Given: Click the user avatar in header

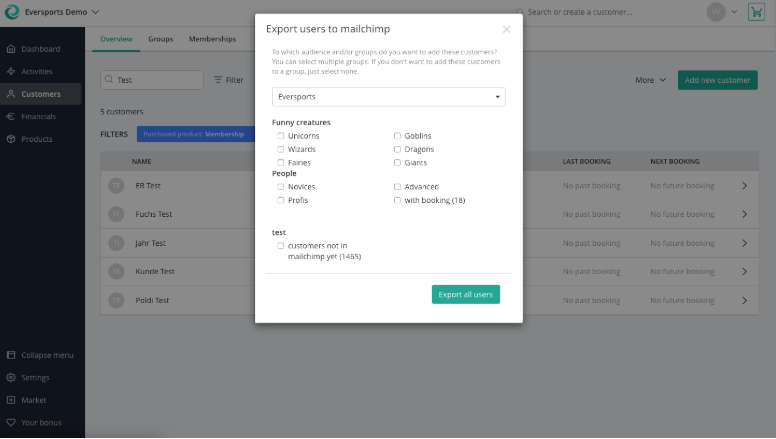Looking at the screenshot, I should click(716, 12).
